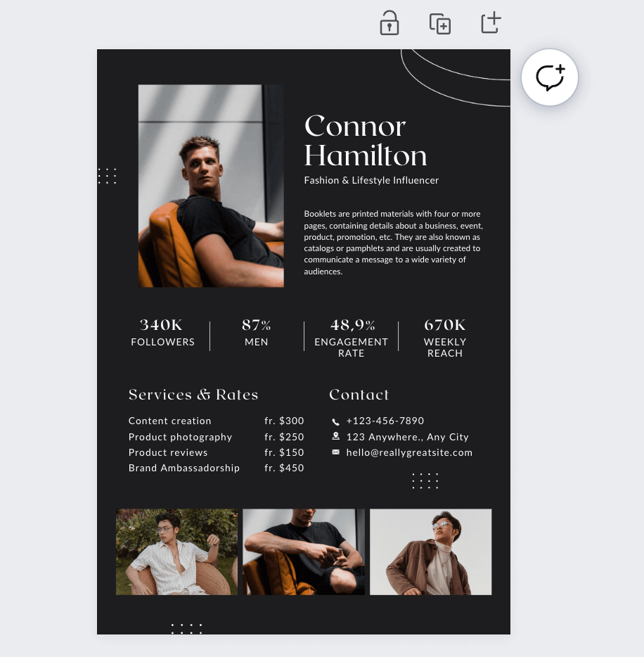Select the dot grid decoration near contact section

click(425, 480)
